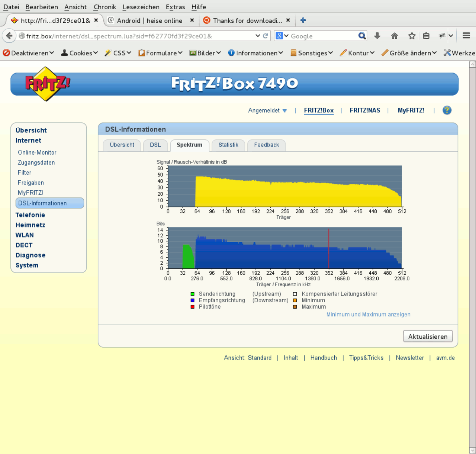The width and height of the screenshot is (476, 454).
Task: Switch to the Statistik tab
Action: (228, 145)
